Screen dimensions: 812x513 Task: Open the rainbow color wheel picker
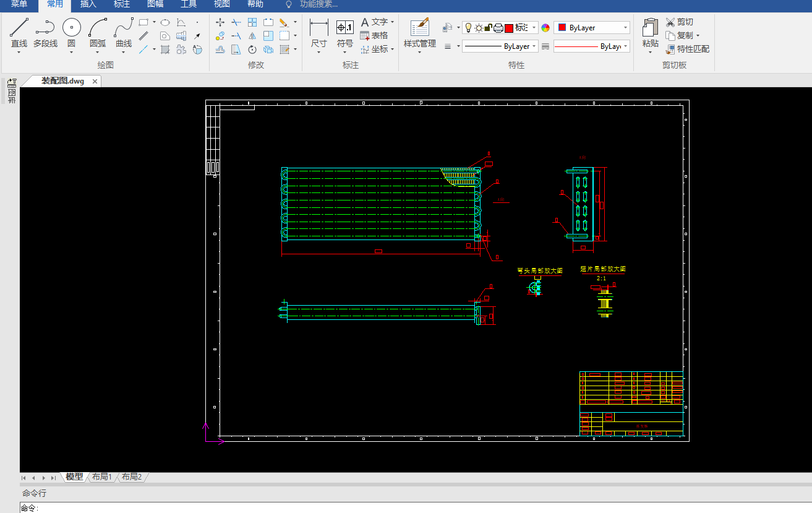[545, 28]
